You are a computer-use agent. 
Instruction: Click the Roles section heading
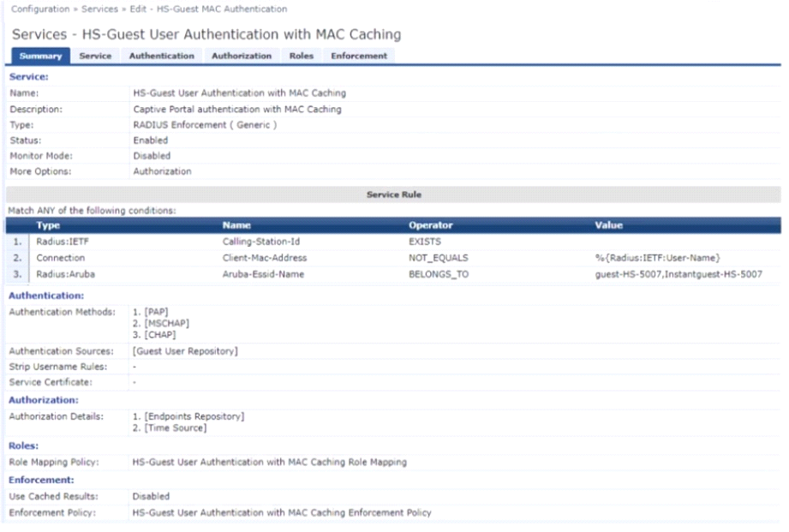coord(24,446)
